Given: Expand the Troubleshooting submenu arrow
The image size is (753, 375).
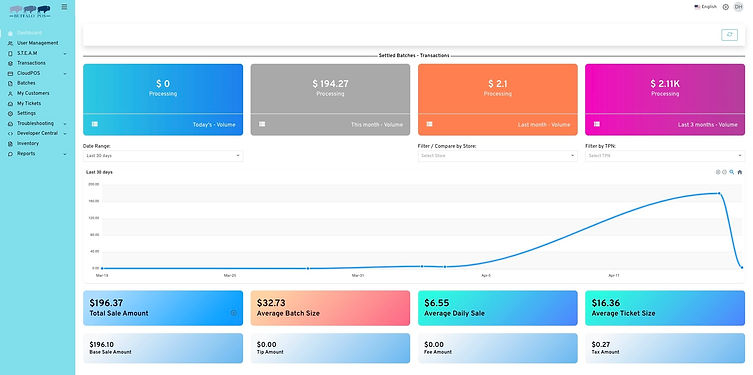Looking at the screenshot, I should pos(65,124).
